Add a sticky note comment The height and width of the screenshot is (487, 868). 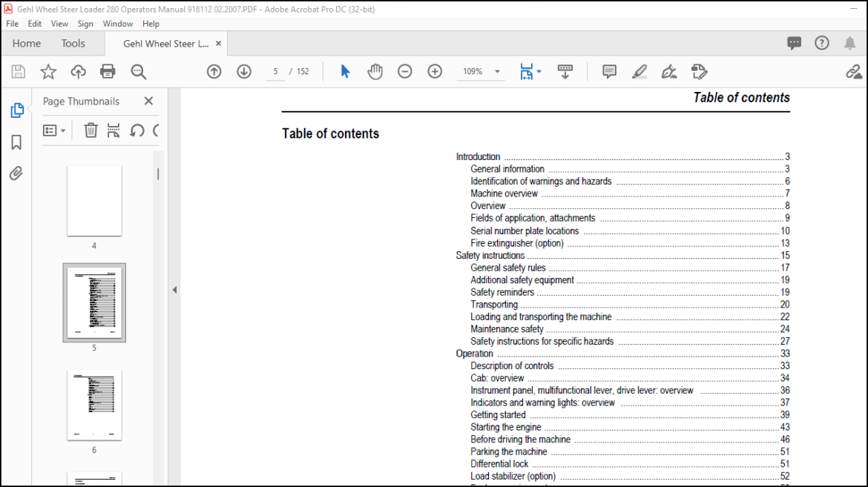pos(610,71)
